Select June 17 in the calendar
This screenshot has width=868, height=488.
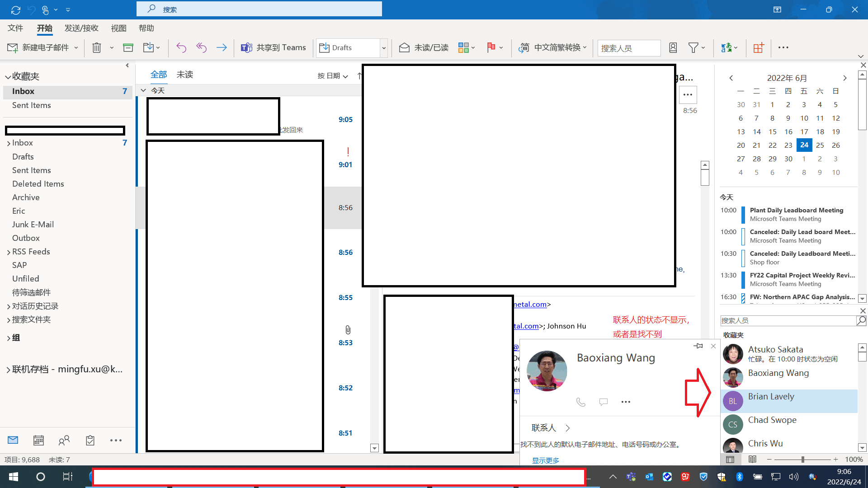tap(804, 131)
